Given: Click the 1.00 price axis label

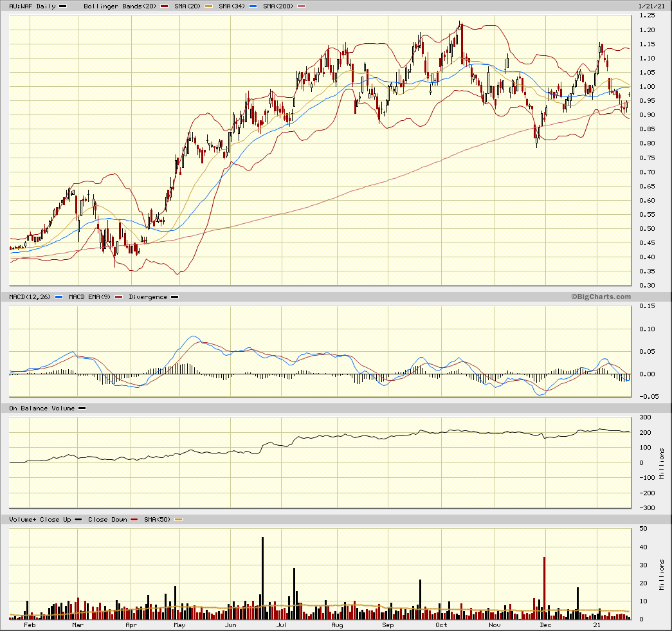Looking at the screenshot, I should point(647,87).
